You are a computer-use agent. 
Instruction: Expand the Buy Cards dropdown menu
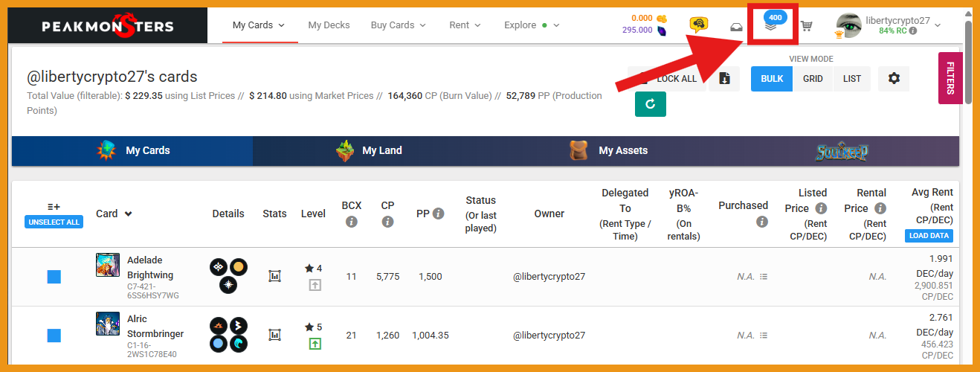[x=399, y=25]
